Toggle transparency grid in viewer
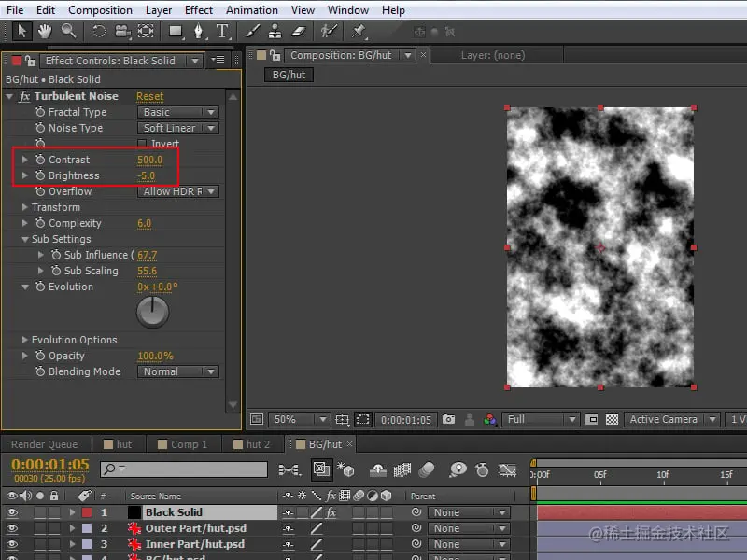 coord(612,420)
